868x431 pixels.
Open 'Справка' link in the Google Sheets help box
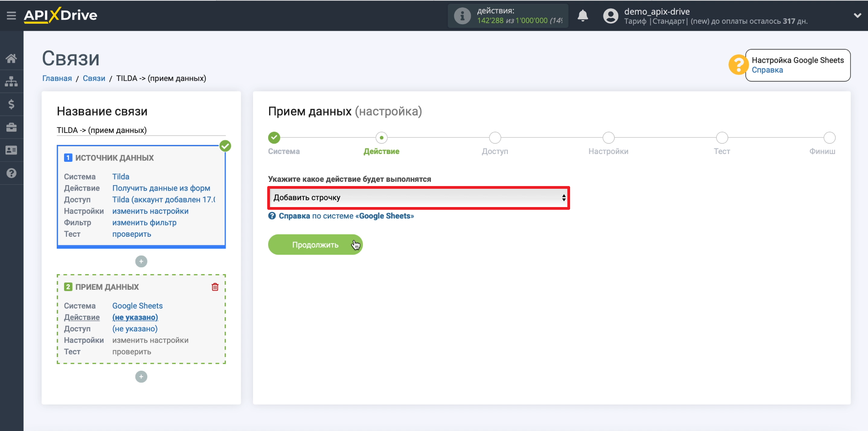pyautogui.click(x=767, y=70)
